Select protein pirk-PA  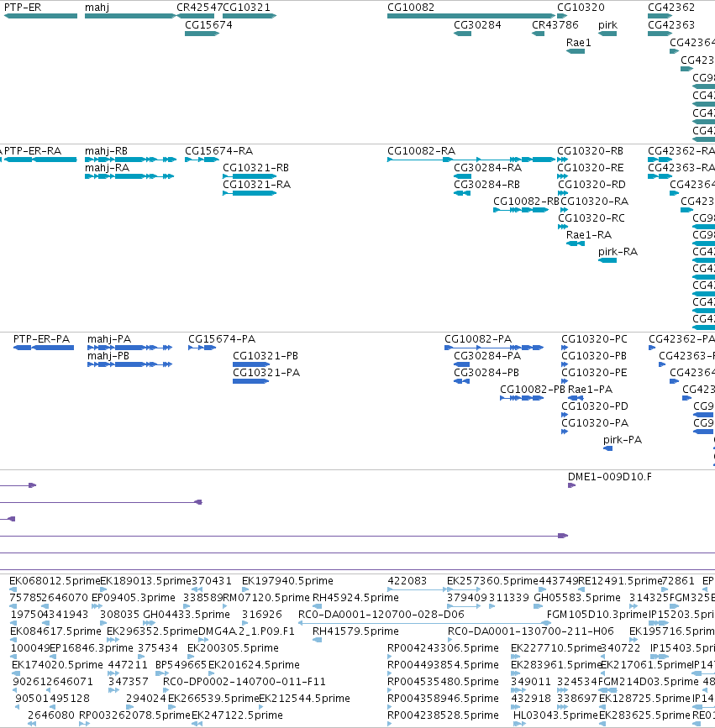click(x=623, y=440)
